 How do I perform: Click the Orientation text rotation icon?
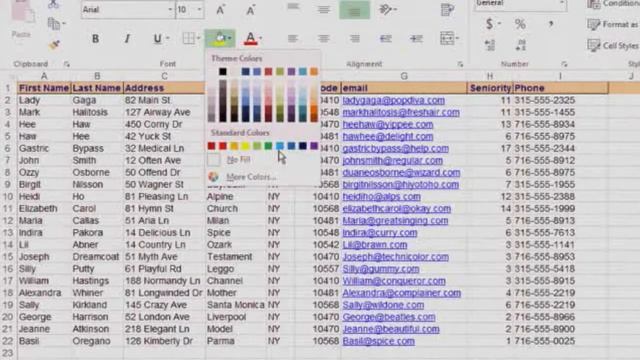[x=385, y=9]
